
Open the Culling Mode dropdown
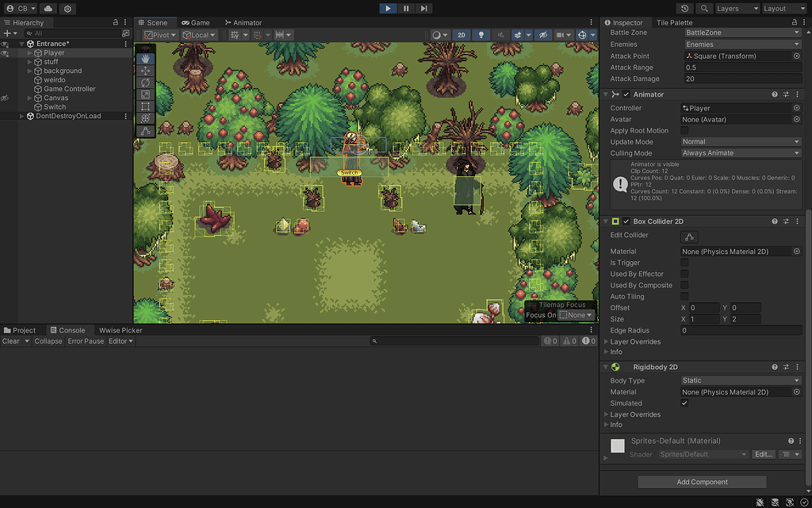tap(741, 152)
